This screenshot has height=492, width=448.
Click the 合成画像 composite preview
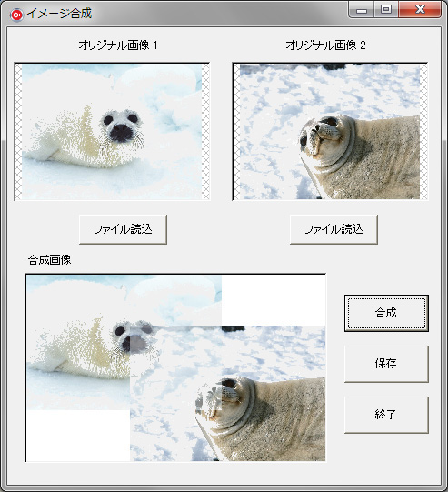coord(175,368)
